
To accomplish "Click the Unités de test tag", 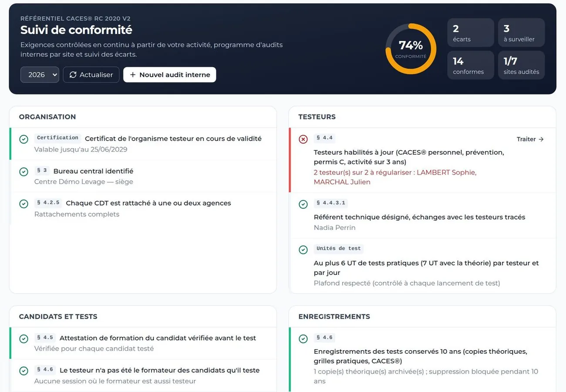I will click(339, 249).
